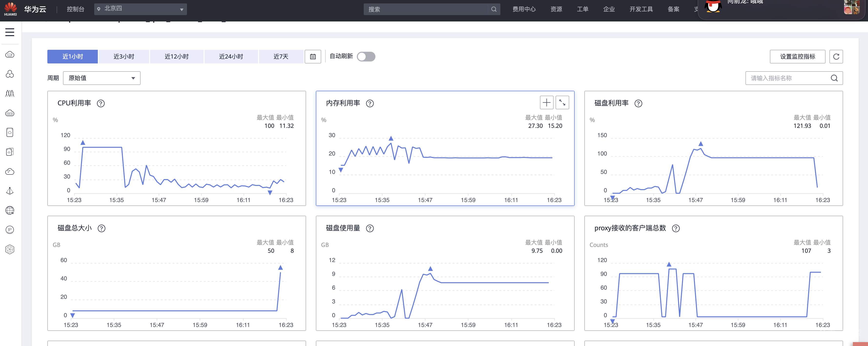Select the 近7天 time range tab
Viewport: 868px width, 346px height.
[281, 57]
